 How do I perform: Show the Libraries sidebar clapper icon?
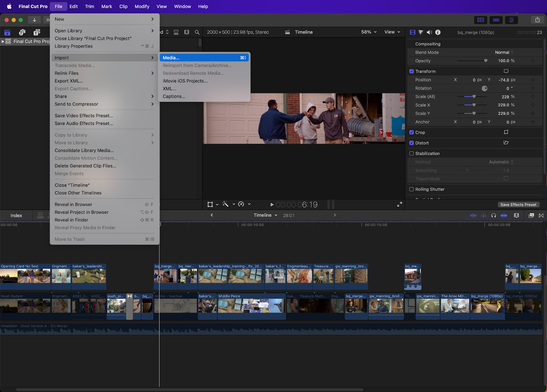[7, 32]
